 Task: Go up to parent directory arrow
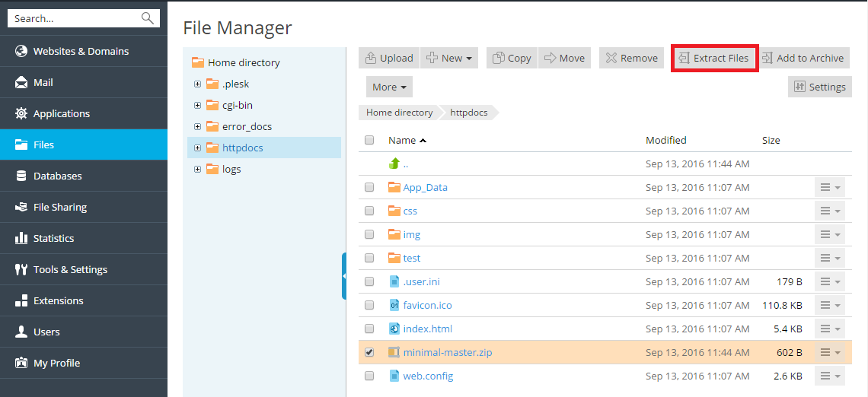coord(394,164)
